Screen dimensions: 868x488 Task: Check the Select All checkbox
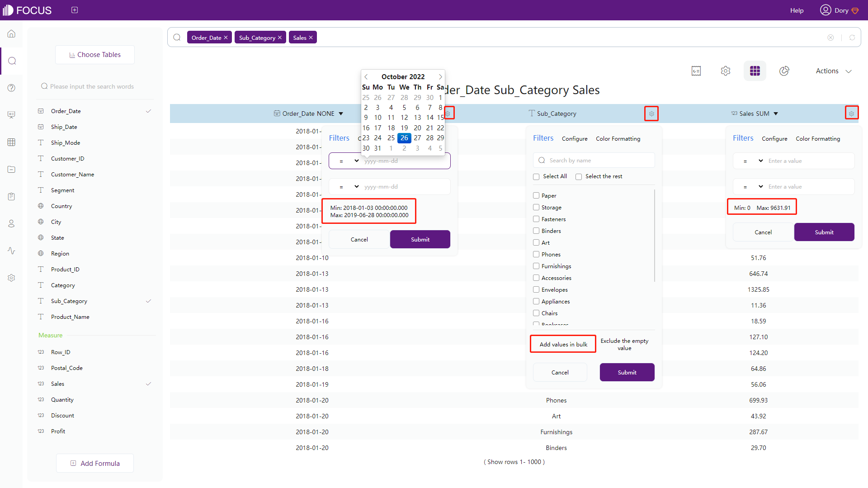point(536,177)
